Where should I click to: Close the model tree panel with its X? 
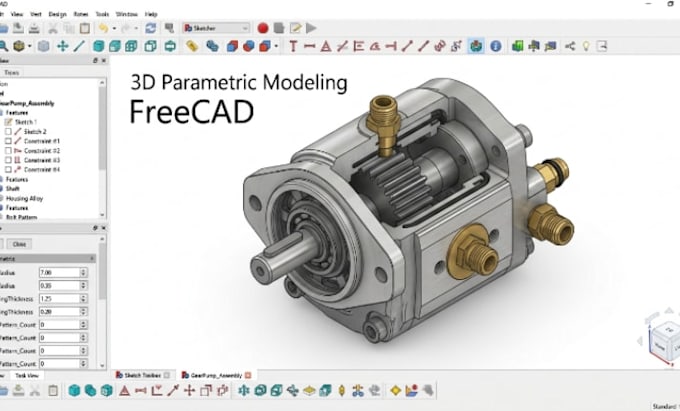(x=104, y=61)
